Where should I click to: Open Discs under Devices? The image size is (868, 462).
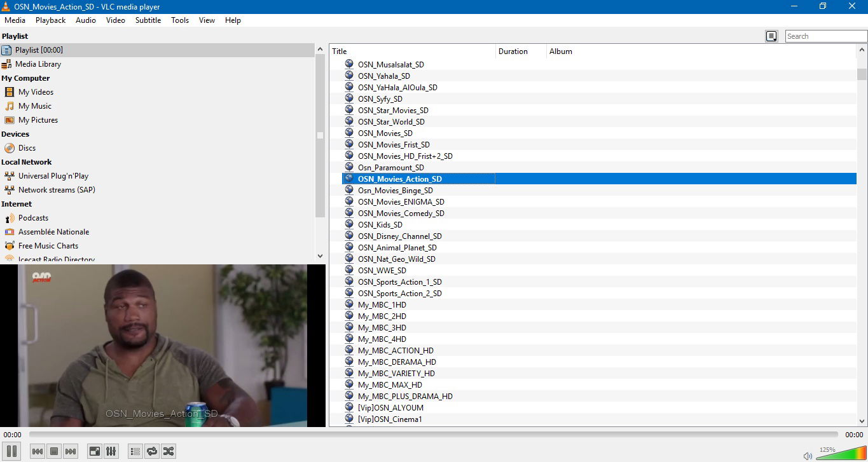click(27, 148)
